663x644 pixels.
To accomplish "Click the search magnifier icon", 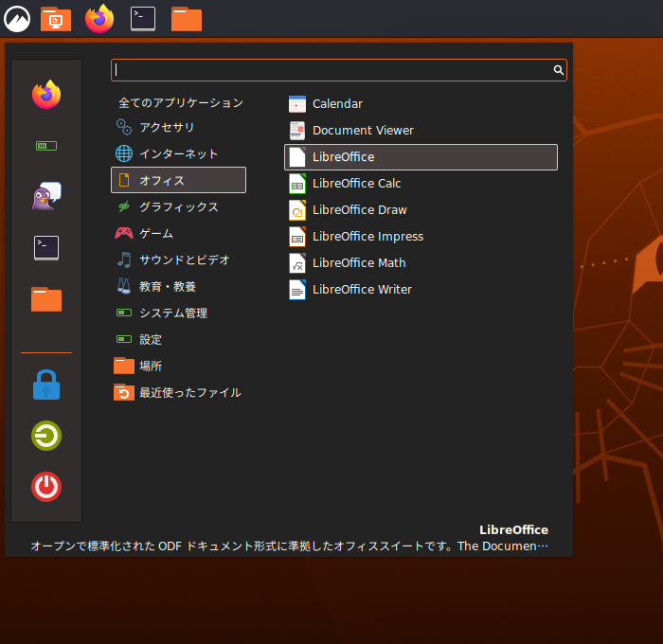I will point(559,70).
